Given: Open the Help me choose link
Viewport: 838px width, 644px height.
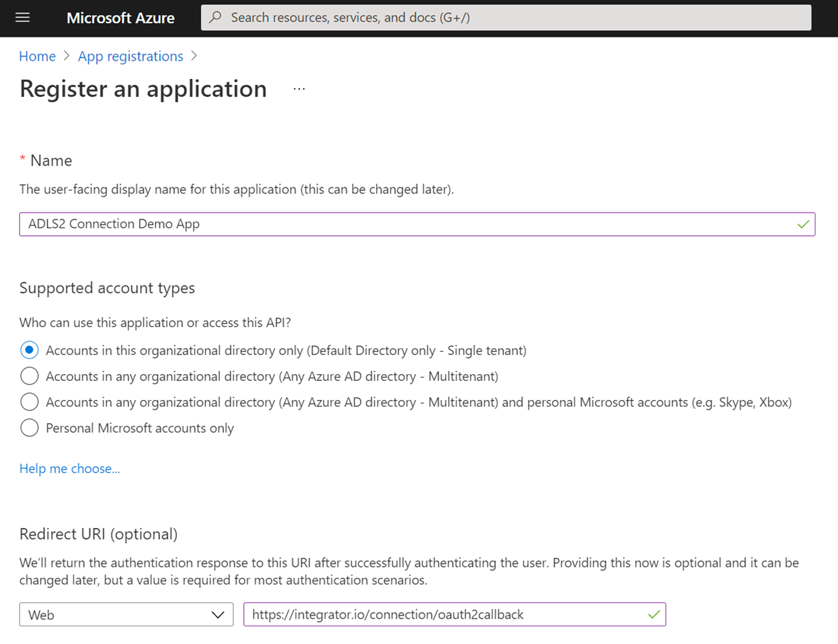Looking at the screenshot, I should coord(69,469).
